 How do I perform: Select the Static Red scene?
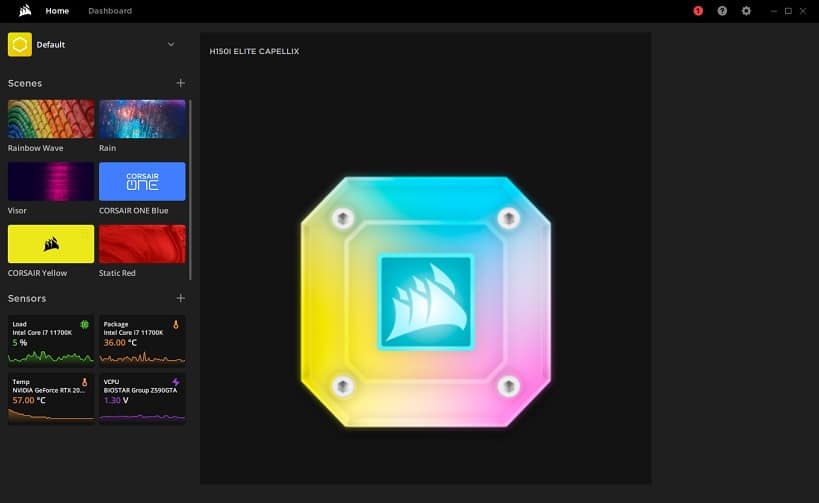coord(142,244)
